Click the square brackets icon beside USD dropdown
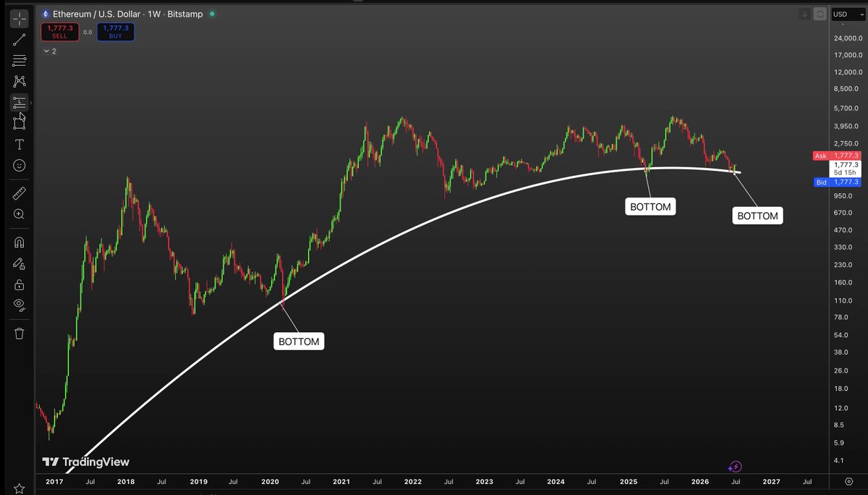The image size is (868, 495). [x=820, y=14]
